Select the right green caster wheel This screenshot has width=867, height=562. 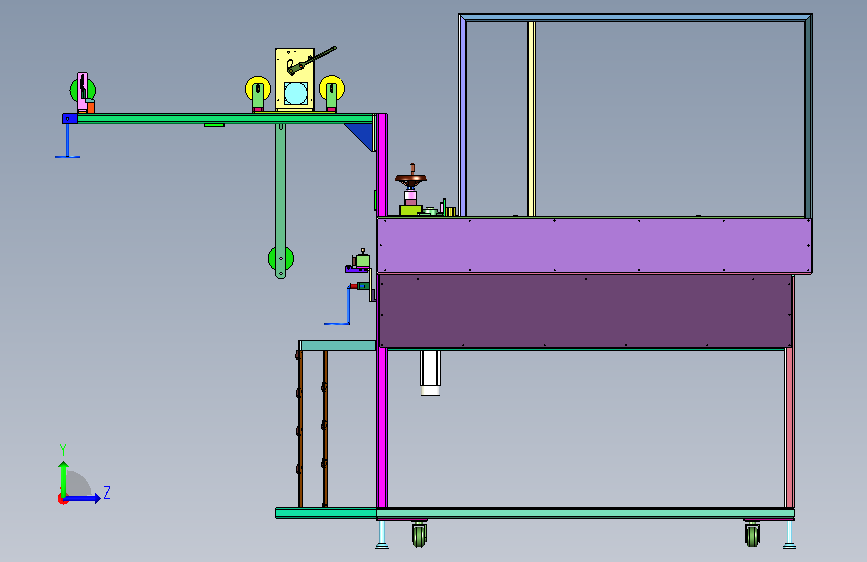[752, 535]
